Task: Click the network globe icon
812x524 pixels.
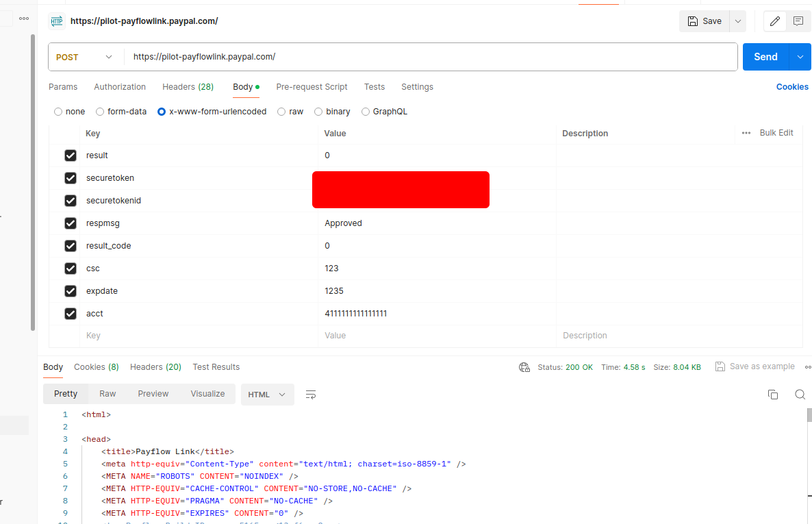Action: coord(524,367)
